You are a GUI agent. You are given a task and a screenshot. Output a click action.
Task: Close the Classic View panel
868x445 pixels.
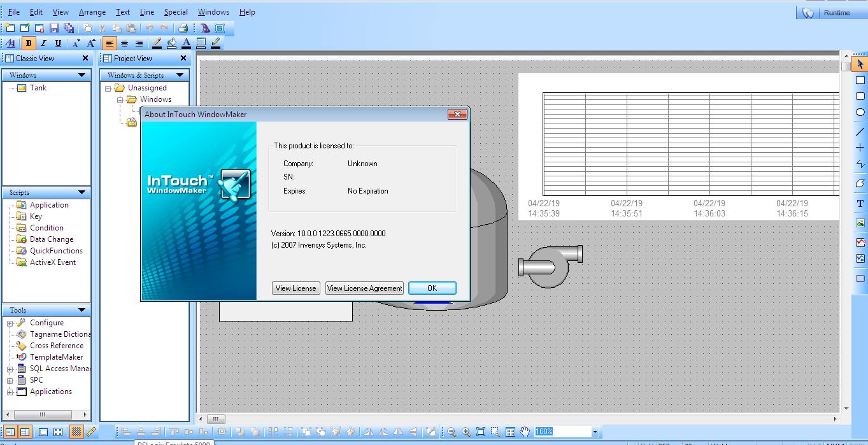(x=85, y=59)
